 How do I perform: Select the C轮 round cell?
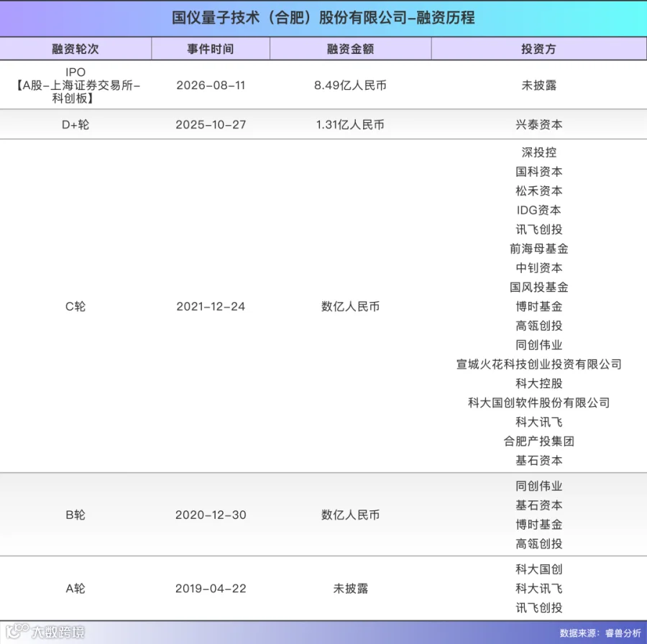pos(75,306)
